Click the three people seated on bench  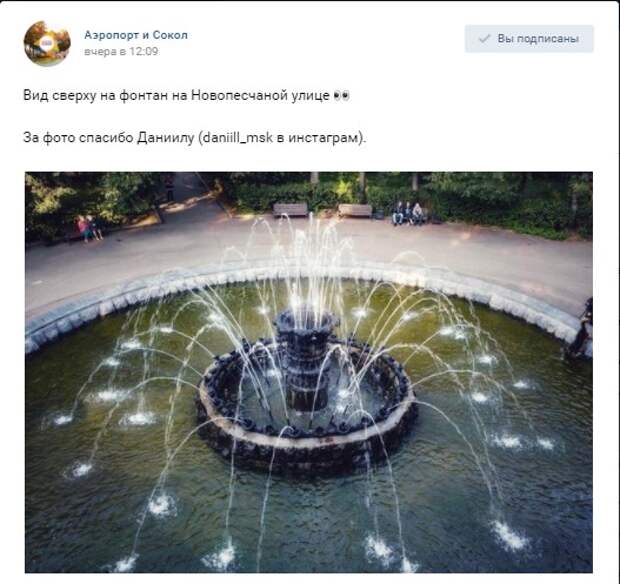tap(408, 214)
